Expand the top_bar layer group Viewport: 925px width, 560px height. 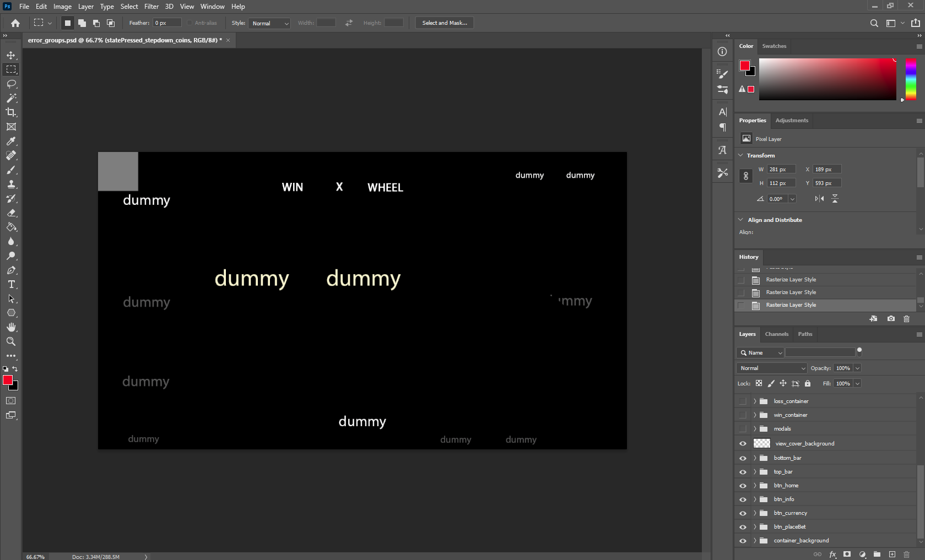point(755,472)
